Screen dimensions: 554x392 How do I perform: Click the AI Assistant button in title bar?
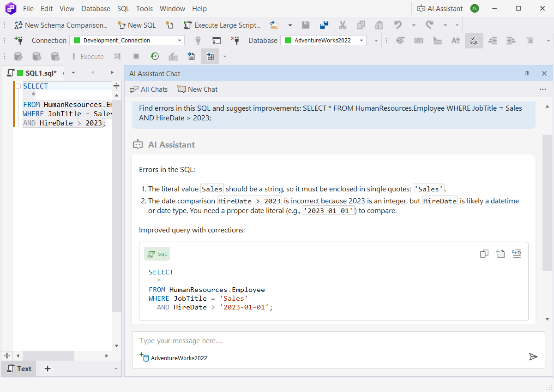pyautogui.click(x=440, y=8)
